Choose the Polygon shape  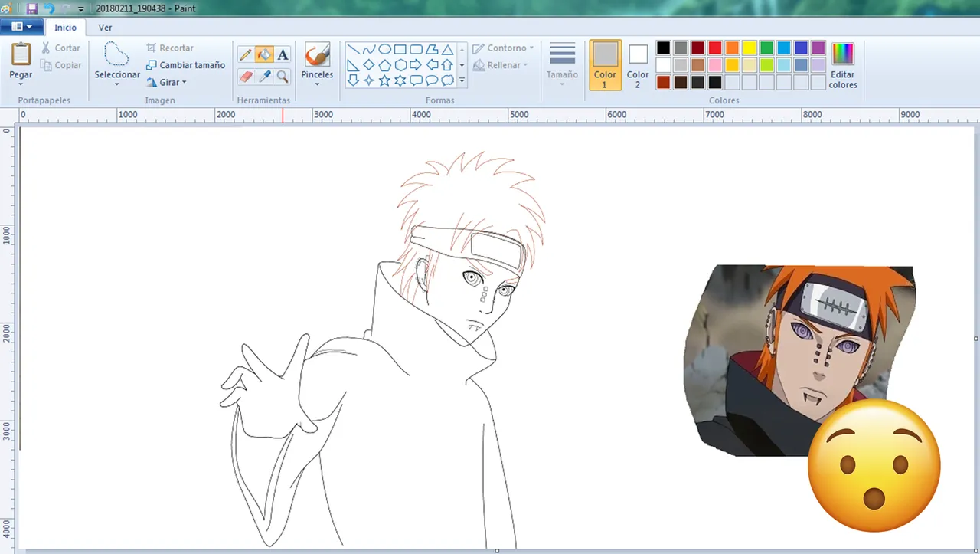[x=432, y=49]
